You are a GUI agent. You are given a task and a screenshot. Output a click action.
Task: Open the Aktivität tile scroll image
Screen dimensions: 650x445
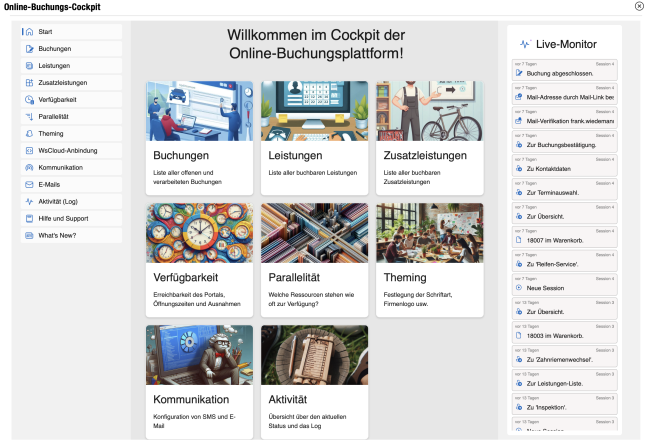point(314,355)
